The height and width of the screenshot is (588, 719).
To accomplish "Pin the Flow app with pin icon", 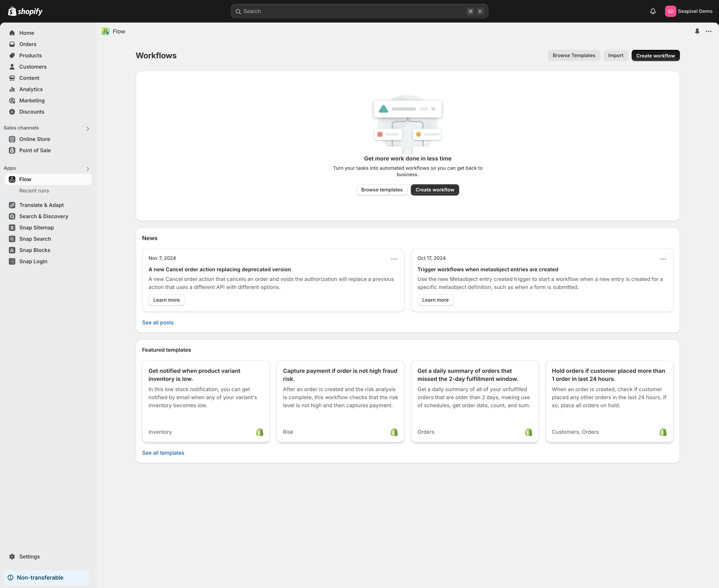I will click(x=697, y=31).
